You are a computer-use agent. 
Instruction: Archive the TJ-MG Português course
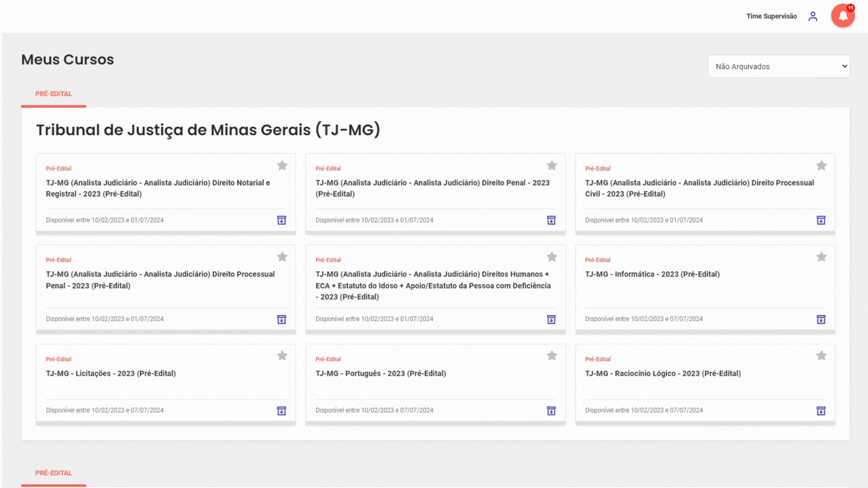pyautogui.click(x=551, y=411)
